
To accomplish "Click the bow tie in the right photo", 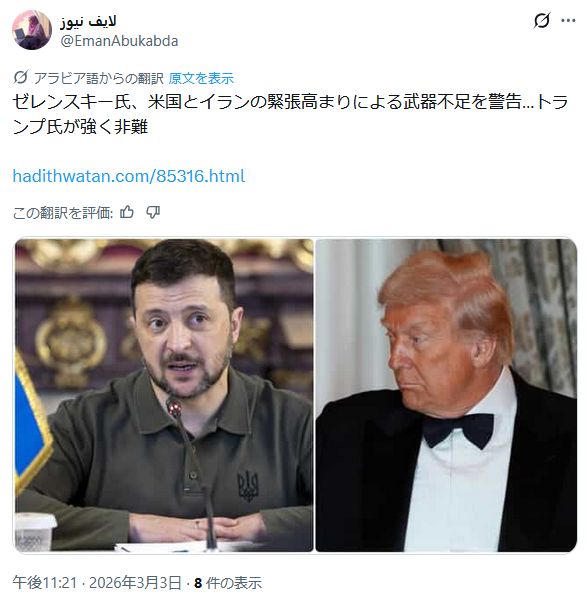I will pyautogui.click(x=458, y=430).
